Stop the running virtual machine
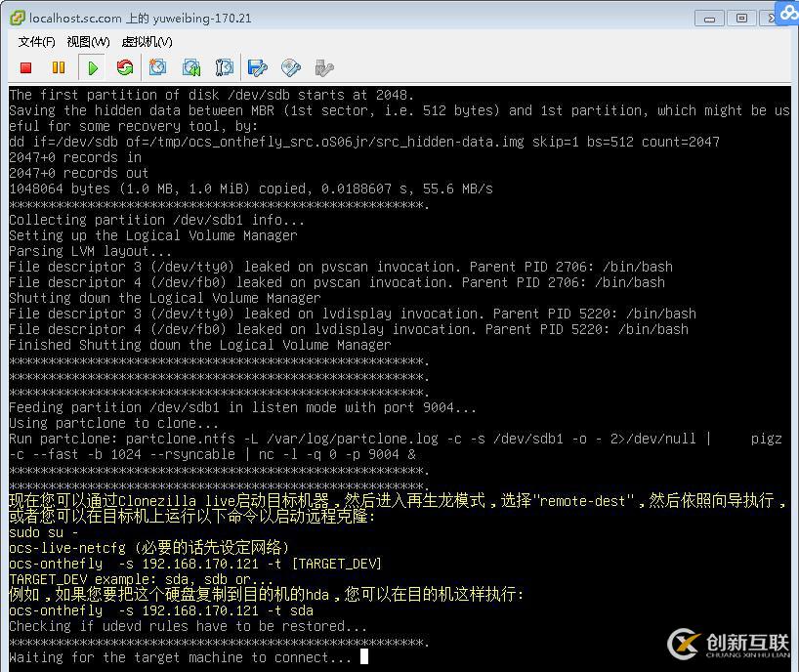This screenshot has height=672, width=799. [x=25, y=67]
